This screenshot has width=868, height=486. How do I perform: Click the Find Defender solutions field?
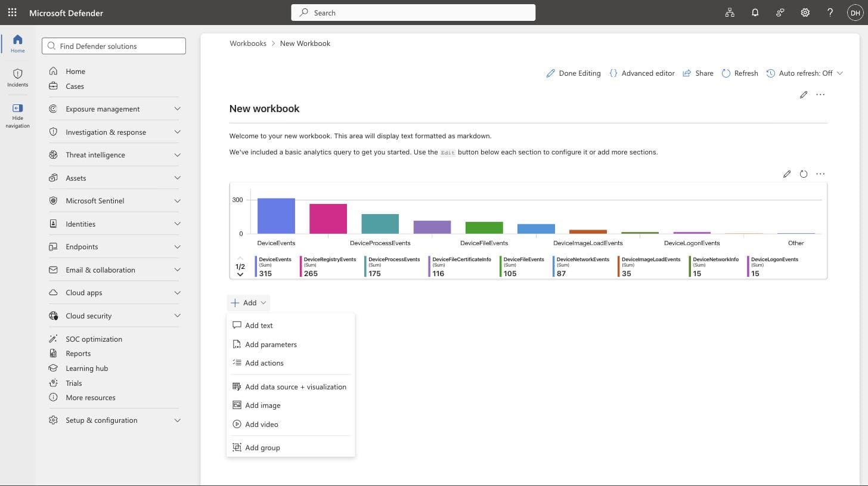click(x=114, y=46)
